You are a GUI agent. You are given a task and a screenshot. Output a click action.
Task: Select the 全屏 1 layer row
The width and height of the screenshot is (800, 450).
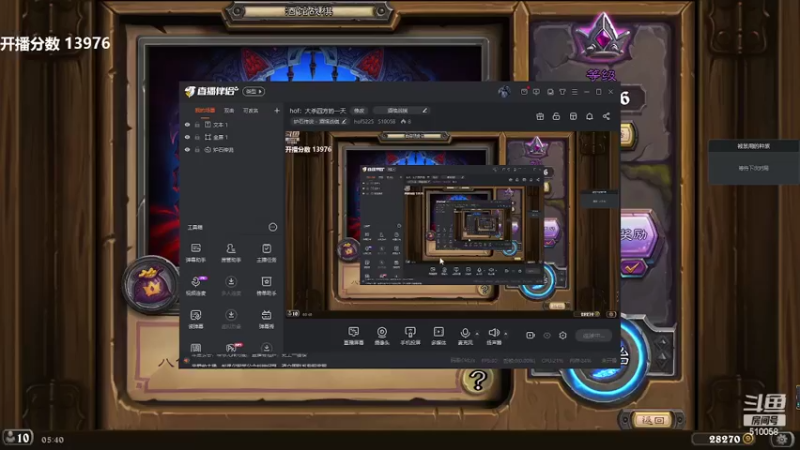click(x=232, y=137)
